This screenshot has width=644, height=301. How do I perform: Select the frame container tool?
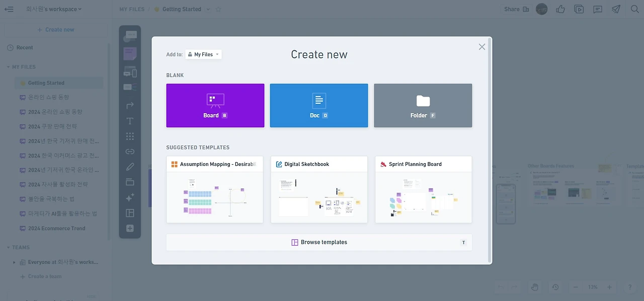[x=130, y=182]
